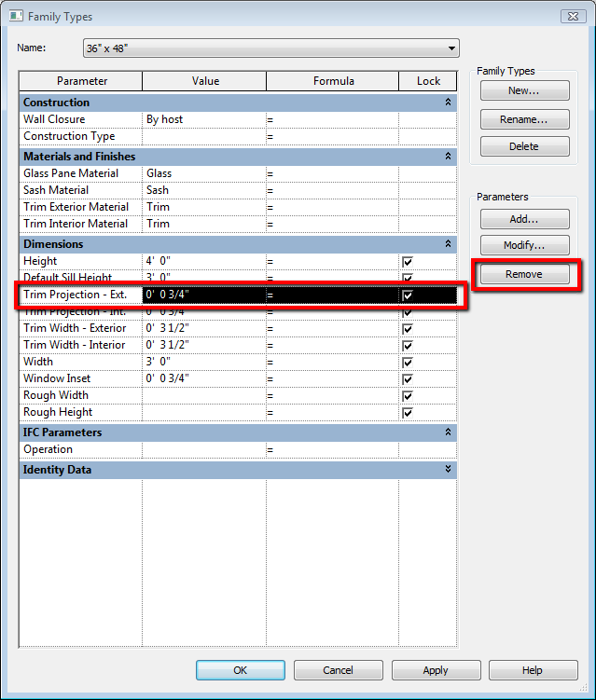Expand the Identity Data group
The image size is (596, 700).
point(448,469)
